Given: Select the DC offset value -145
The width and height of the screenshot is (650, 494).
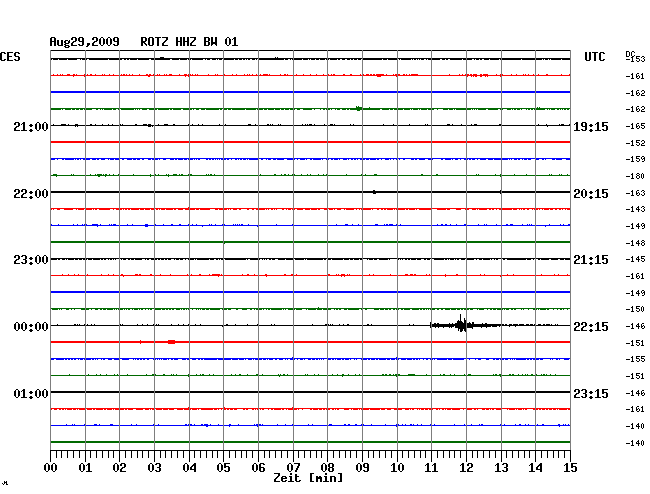Looking at the screenshot, I should point(635,259).
